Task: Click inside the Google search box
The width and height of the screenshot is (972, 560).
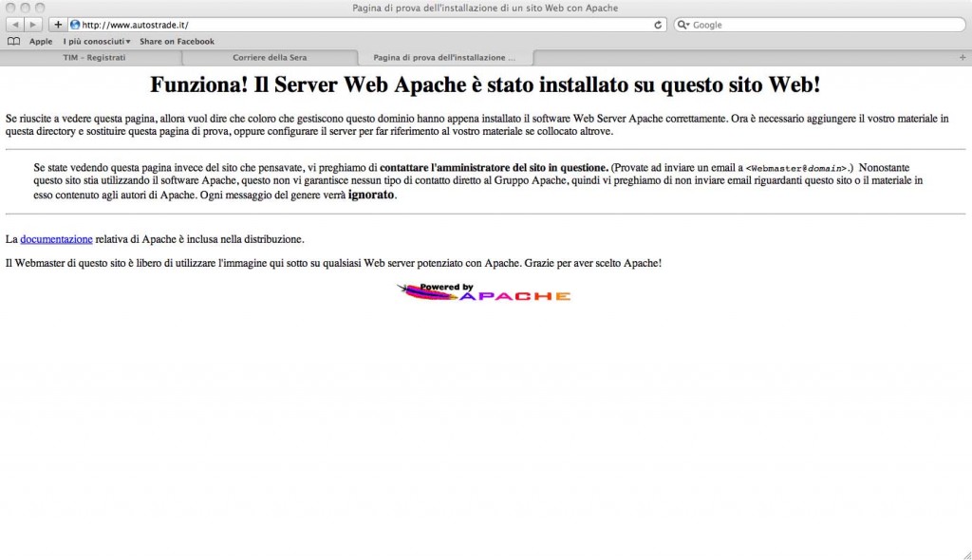Action: pos(819,25)
